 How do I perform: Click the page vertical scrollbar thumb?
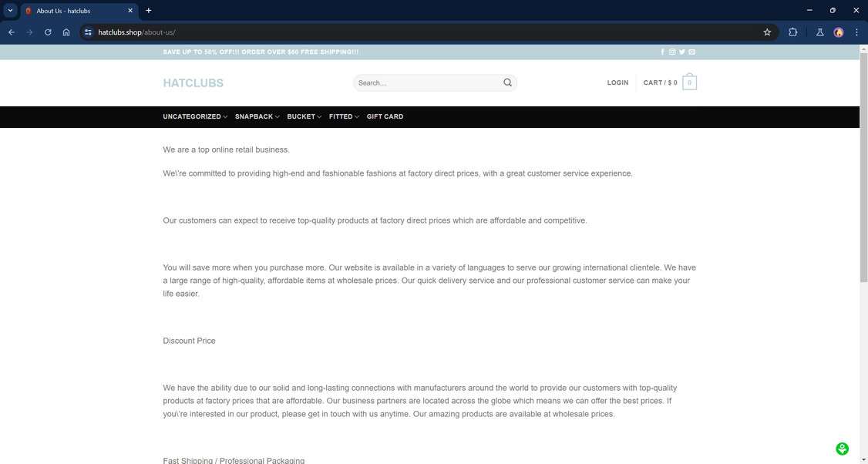pyautogui.click(x=863, y=166)
